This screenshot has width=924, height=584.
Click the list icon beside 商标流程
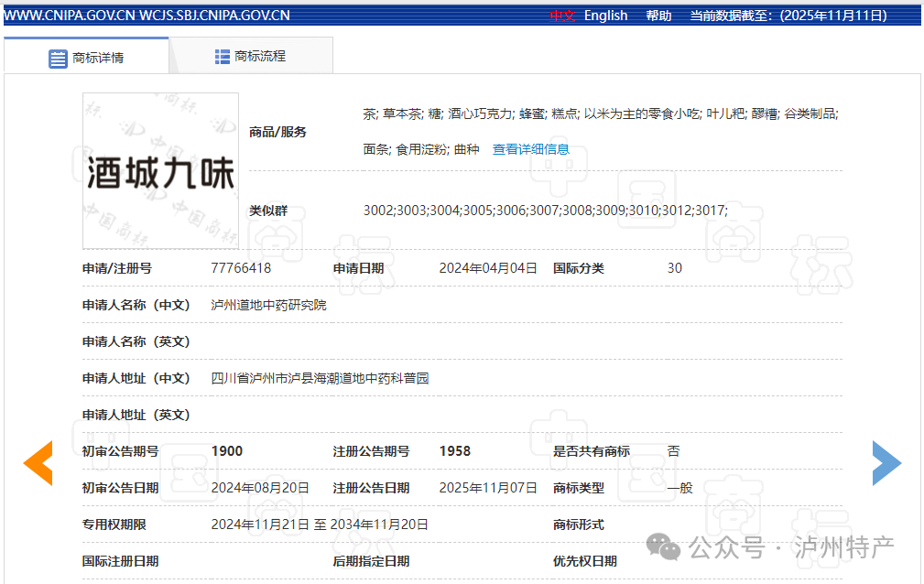click(223, 57)
